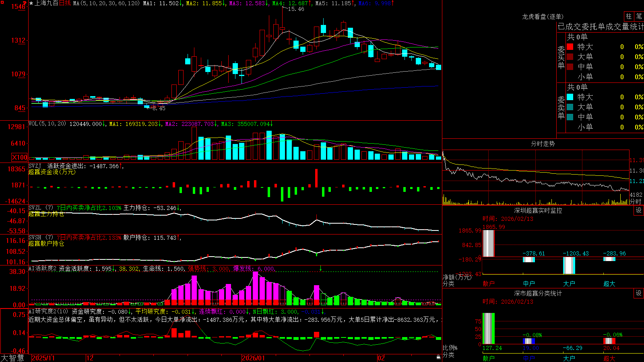The image size is (644, 362).
Task: Click the 深圳超赢实时监控 panel title
Action: (x=538, y=210)
